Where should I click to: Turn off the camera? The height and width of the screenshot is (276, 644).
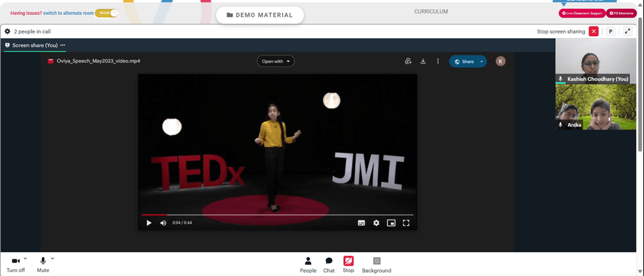pyautogui.click(x=15, y=264)
